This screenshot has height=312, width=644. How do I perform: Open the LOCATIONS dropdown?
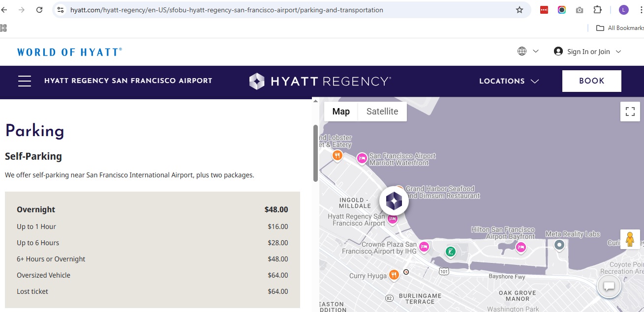[x=509, y=81]
